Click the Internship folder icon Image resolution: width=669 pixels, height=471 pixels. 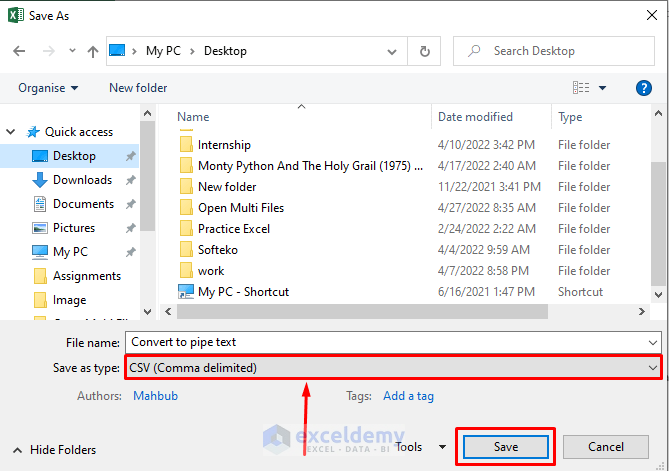186,145
